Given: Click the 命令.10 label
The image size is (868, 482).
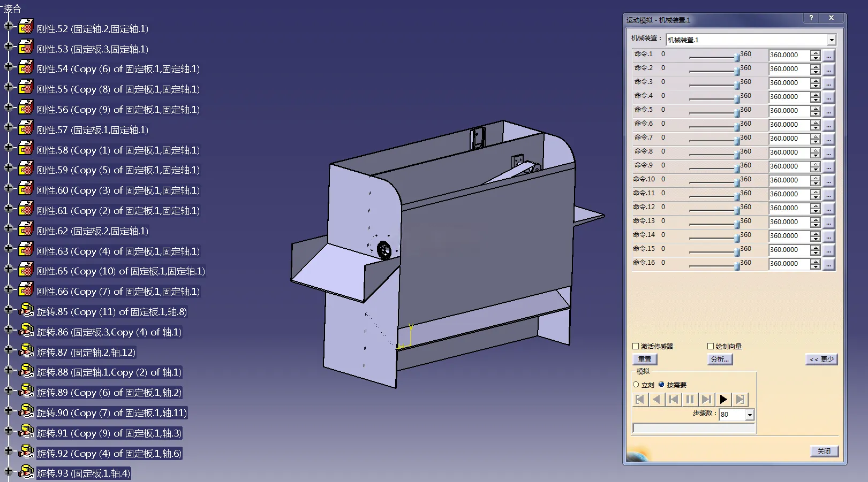Looking at the screenshot, I should point(644,179).
